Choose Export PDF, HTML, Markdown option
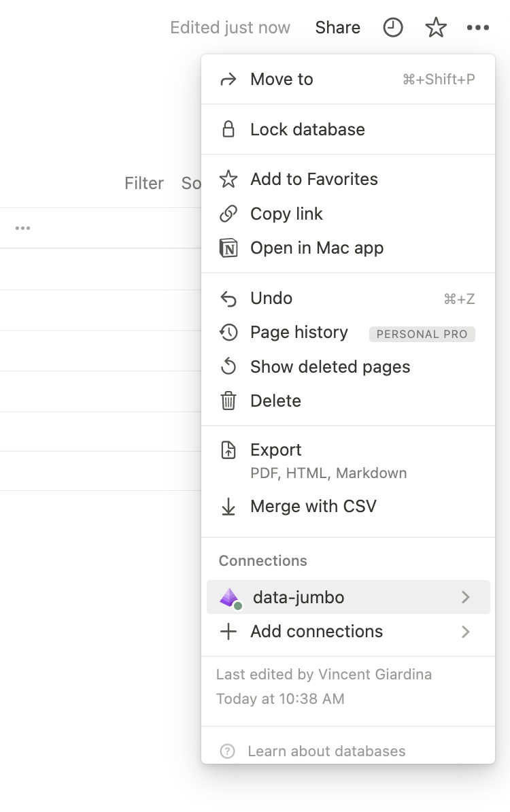 (x=275, y=450)
